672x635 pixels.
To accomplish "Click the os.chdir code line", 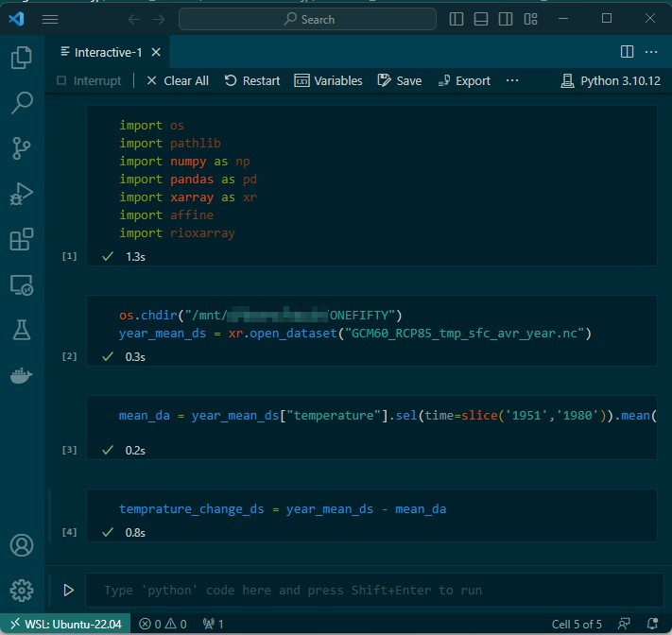I will (x=261, y=316).
